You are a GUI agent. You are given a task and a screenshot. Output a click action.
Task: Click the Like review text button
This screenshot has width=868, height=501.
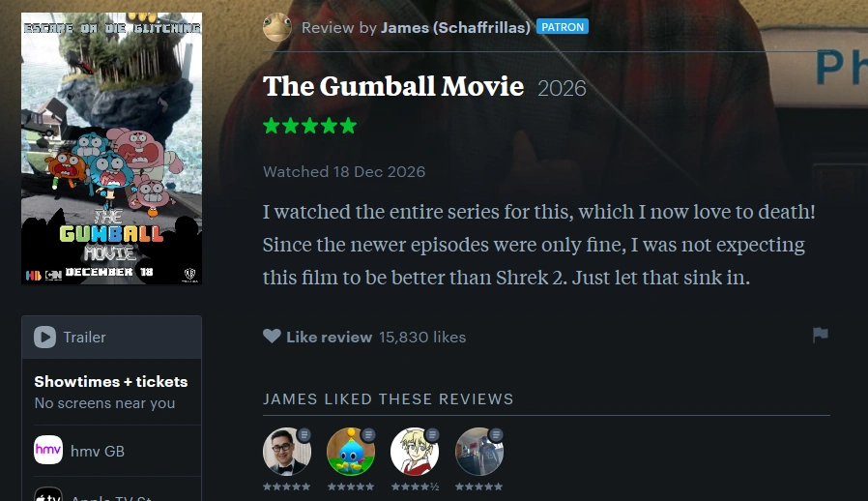[x=329, y=337]
